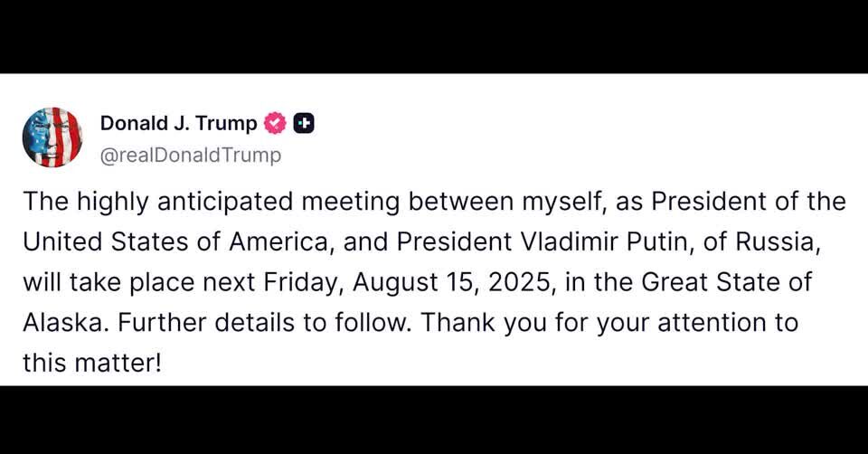Click the word "Alaska" in the post

[58, 323]
